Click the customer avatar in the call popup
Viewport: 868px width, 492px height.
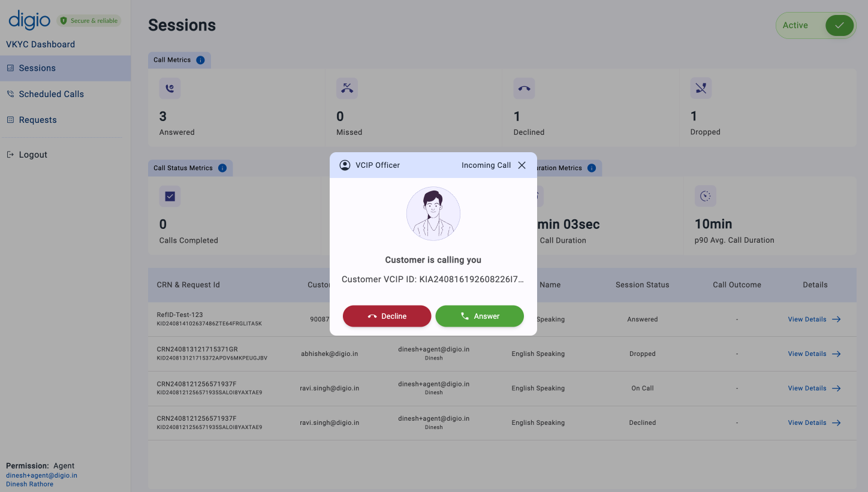tap(433, 213)
